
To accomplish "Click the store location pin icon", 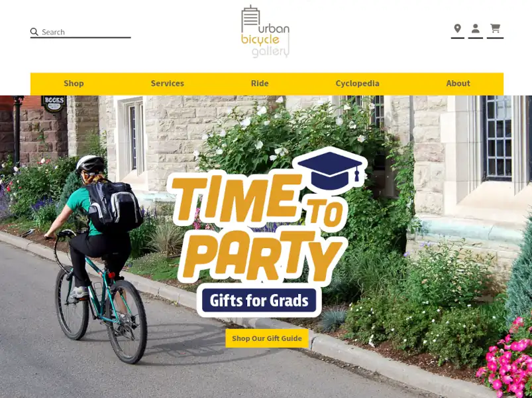I will point(457,29).
